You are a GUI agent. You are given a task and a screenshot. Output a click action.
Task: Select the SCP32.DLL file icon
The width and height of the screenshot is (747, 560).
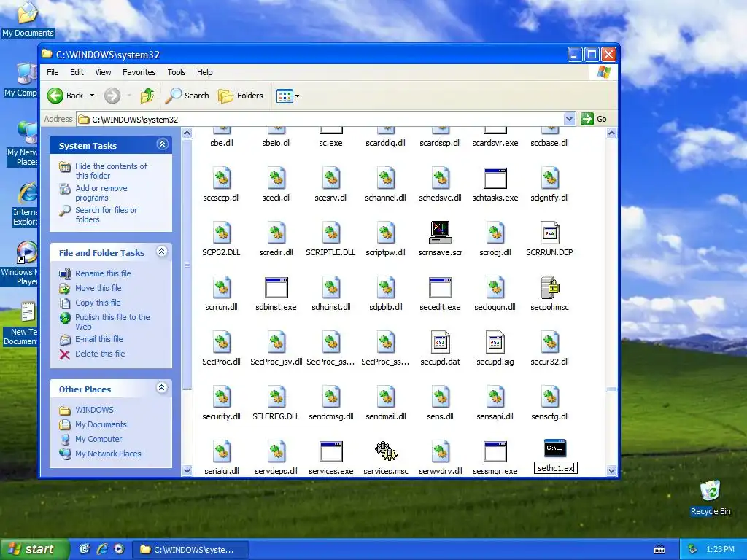point(222,233)
